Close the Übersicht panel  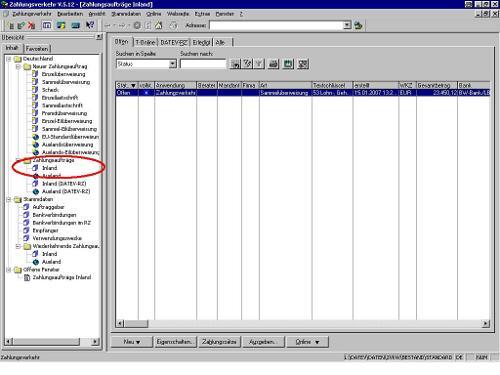pyautogui.click(x=99, y=37)
